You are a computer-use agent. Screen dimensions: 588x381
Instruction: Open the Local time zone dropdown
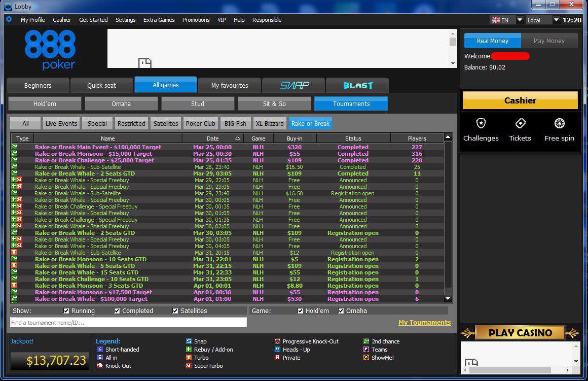tap(556, 20)
